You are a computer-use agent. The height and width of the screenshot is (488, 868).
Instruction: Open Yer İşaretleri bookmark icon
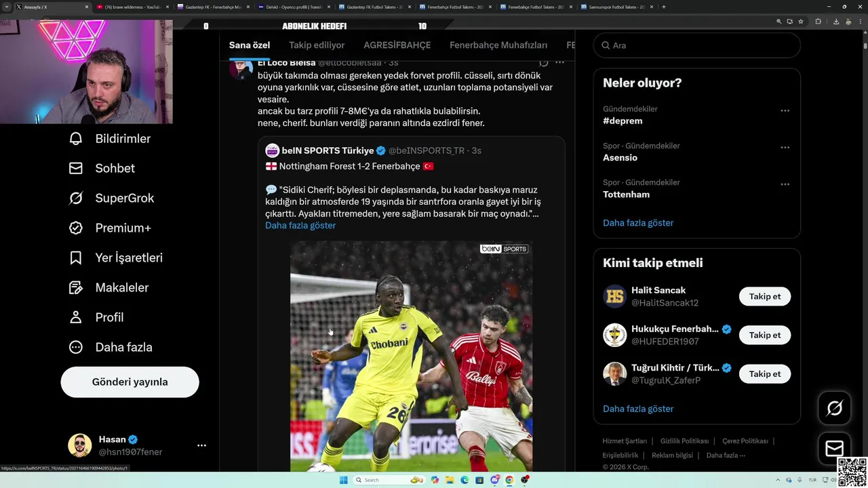(76, 258)
